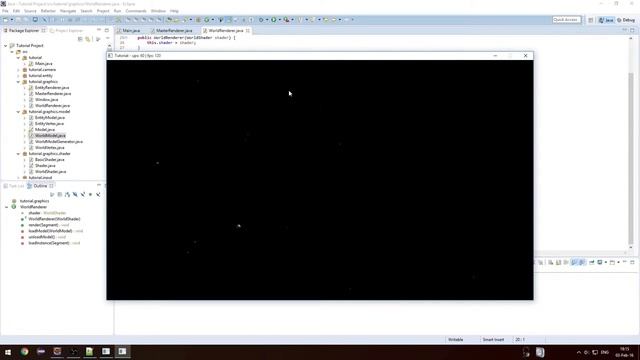Click the Run external tools icon
The width and height of the screenshot is (640, 360).
287,20
